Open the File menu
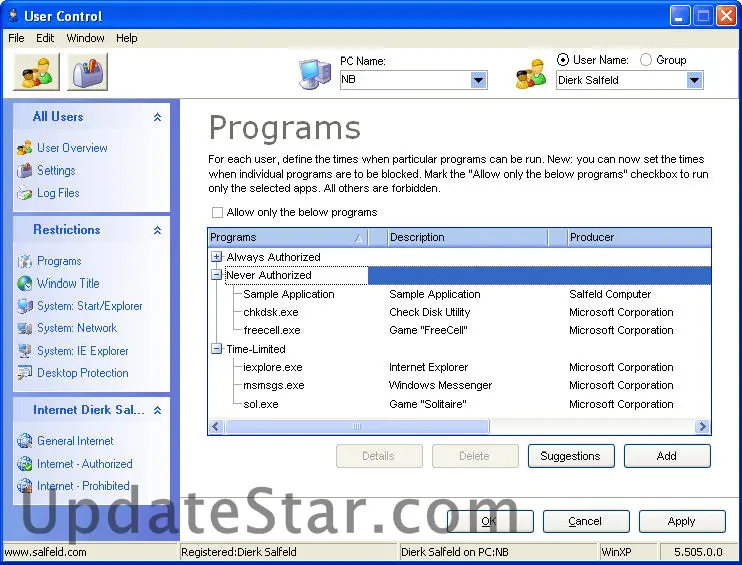 [16, 38]
